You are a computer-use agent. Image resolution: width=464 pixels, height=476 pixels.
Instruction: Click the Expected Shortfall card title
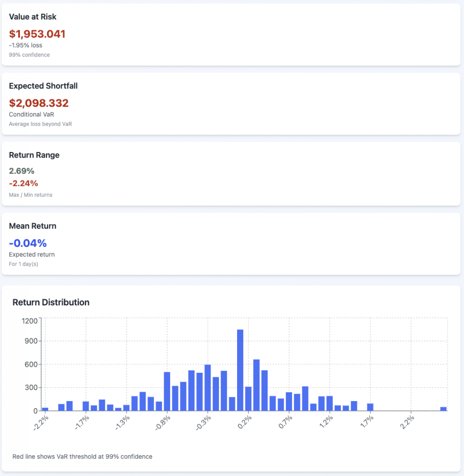(x=43, y=86)
